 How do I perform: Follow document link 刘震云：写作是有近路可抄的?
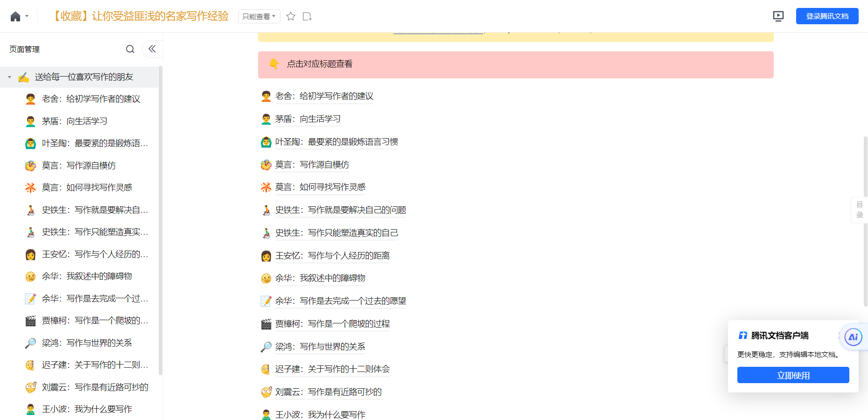(x=329, y=392)
